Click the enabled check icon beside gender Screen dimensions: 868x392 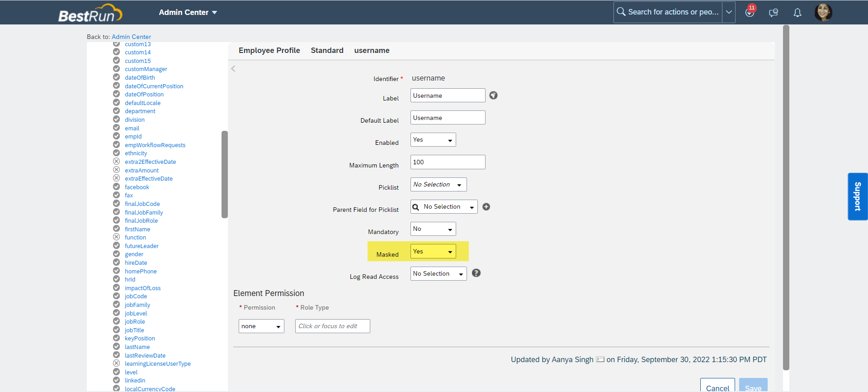point(116,254)
